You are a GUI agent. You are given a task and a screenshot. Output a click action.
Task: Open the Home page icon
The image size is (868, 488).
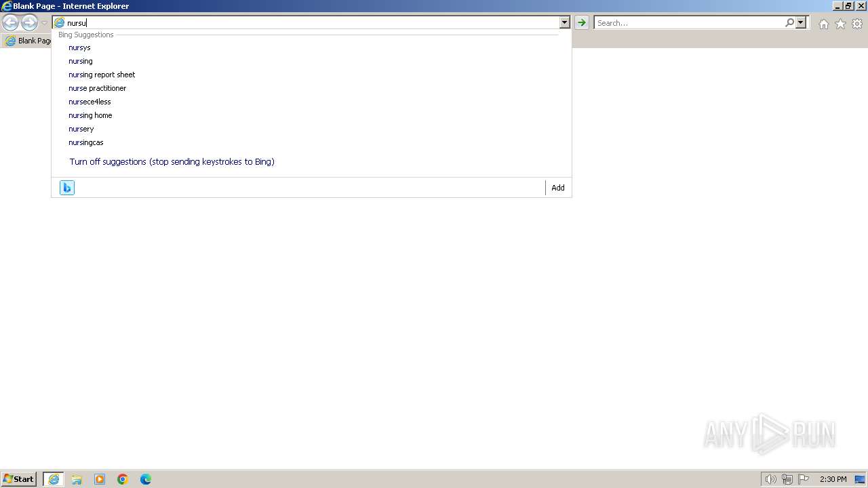823,24
